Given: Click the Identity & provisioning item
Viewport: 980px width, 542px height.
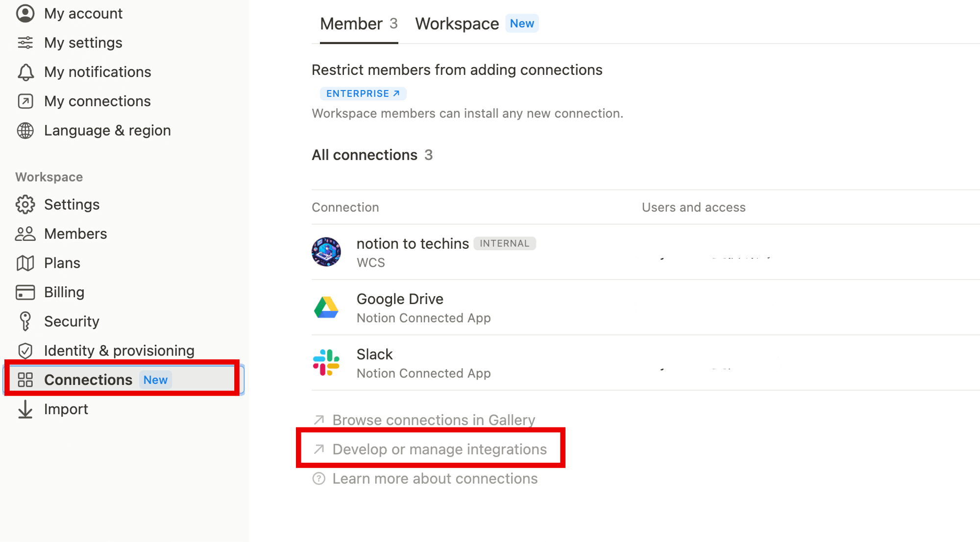Looking at the screenshot, I should 120,351.
